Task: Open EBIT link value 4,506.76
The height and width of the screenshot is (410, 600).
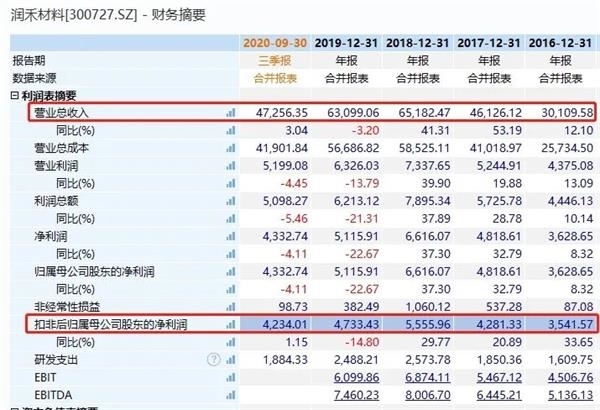Action: tap(571, 377)
